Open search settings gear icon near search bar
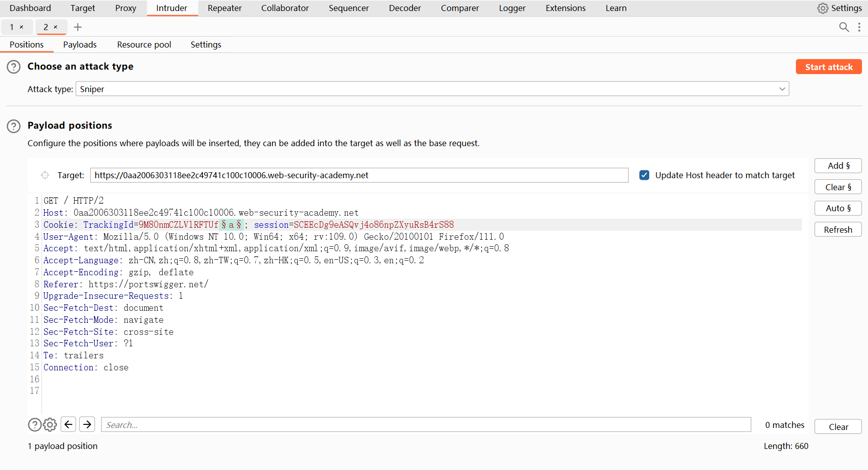This screenshot has width=868, height=470. [50, 425]
